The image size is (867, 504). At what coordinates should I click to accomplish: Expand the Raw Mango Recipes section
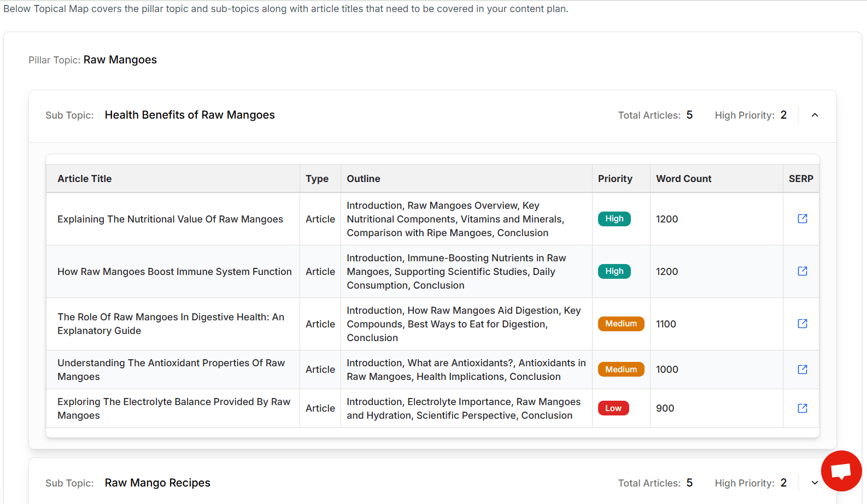pos(815,483)
